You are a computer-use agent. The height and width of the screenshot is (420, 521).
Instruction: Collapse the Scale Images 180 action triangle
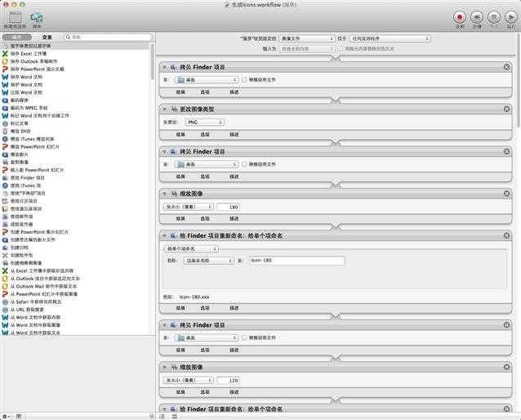click(164, 194)
